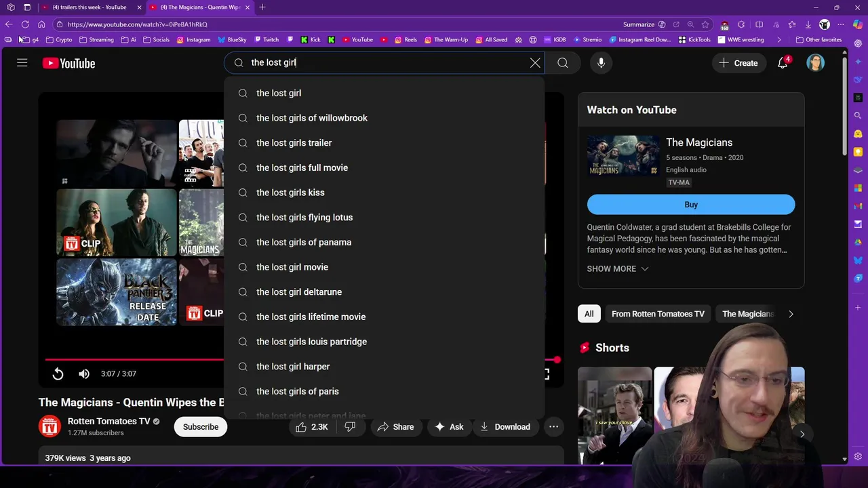The image size is (868, 488).
Task: Download the video
Action: point(505,426)
